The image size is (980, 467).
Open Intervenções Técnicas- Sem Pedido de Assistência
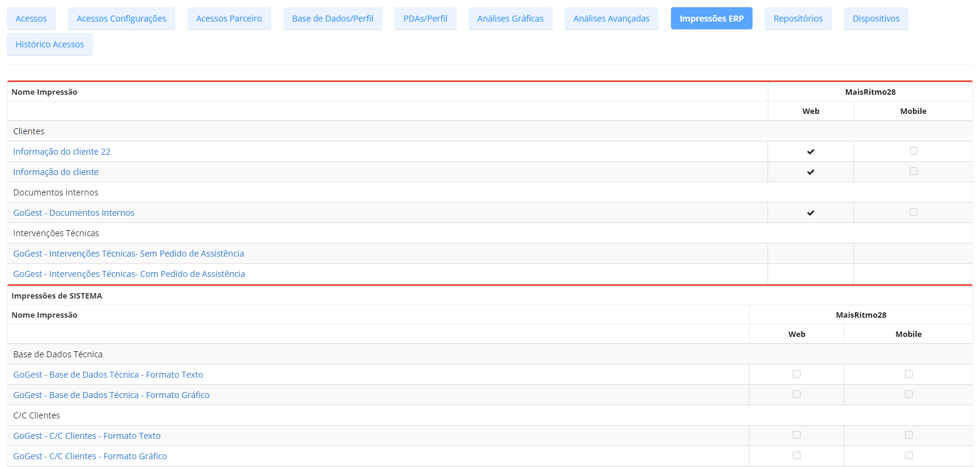[x=128, y=254]
